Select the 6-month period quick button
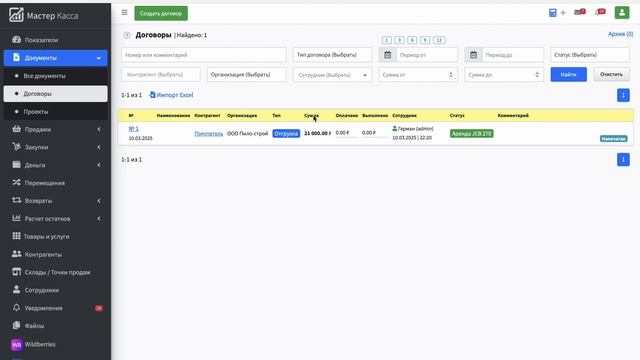 tap(412, 40)
